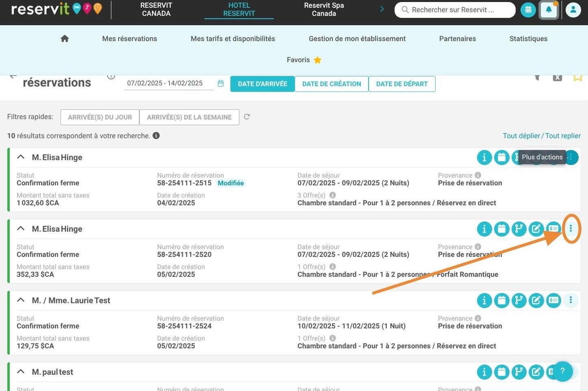This screenshot has width=588, height=391.
Task: Click Tout déplier link
Action: coord(521,136)
